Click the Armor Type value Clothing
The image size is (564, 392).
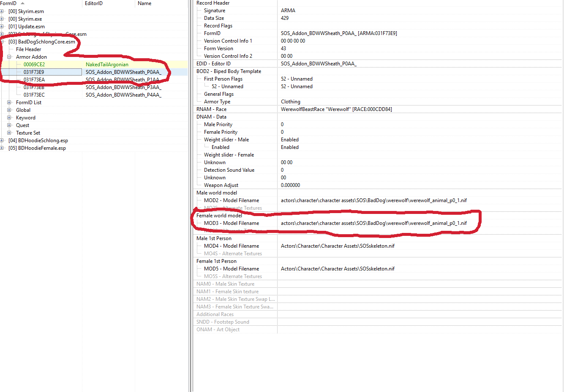point(291,102)
